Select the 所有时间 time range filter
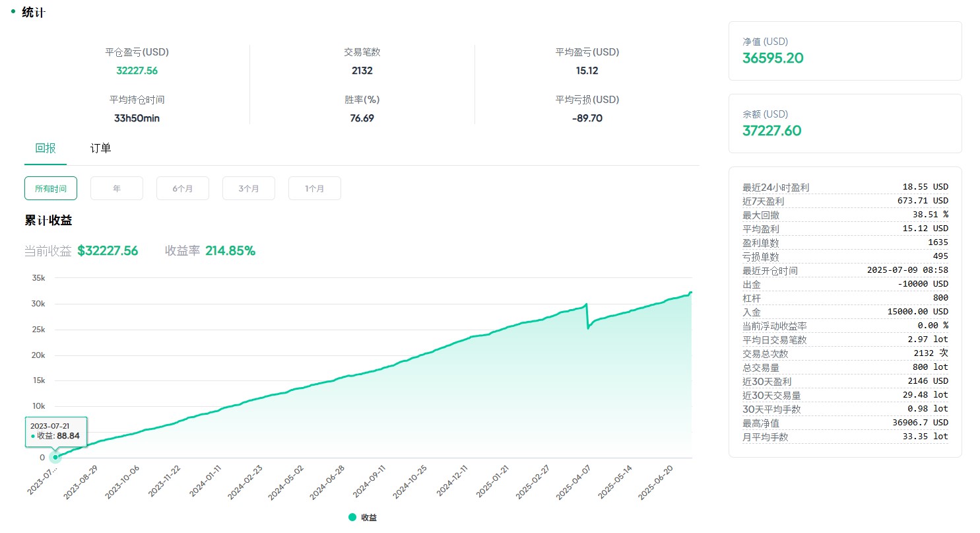 pos(51,188)
